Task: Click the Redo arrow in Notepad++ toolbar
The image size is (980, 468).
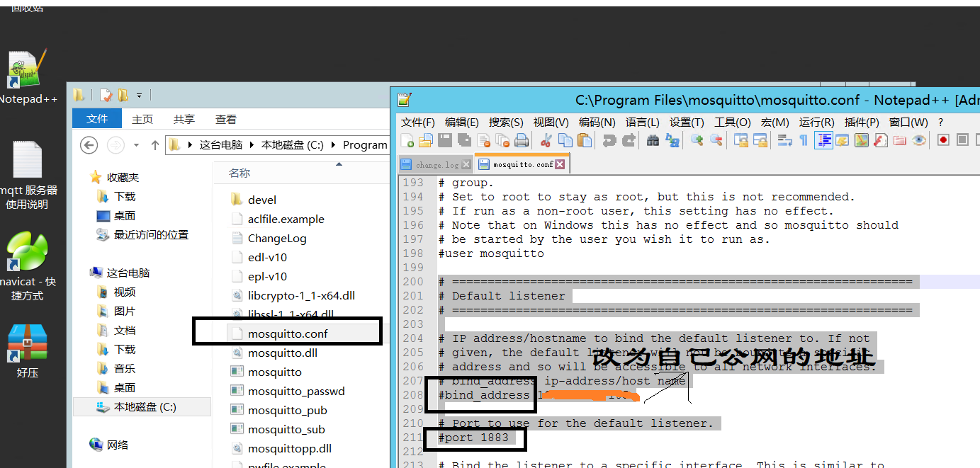Action: (628, 140)
